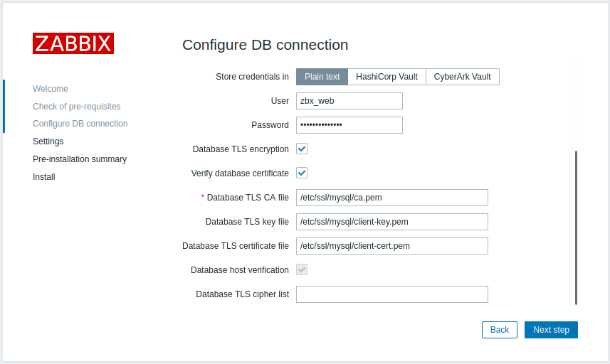Click the Database TLS CA file label
The height and width of the screenshot is (364, 610).
tap(248, 198)
